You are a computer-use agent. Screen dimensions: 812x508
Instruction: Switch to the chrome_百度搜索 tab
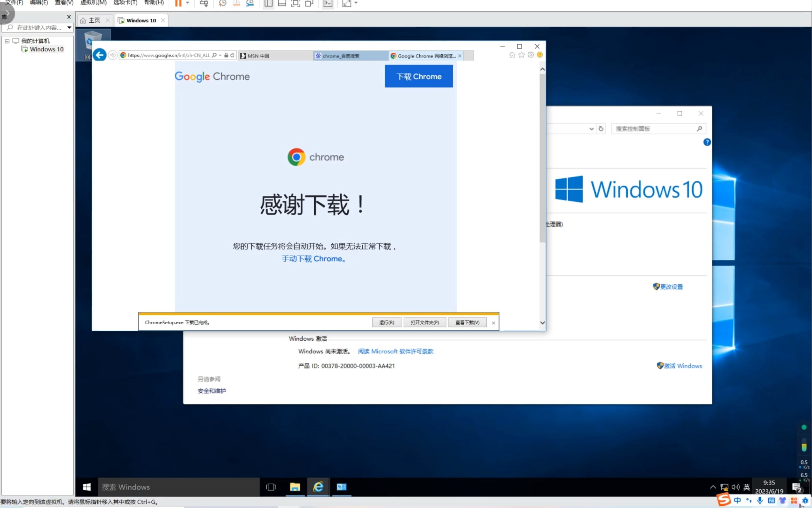point(351,56)
